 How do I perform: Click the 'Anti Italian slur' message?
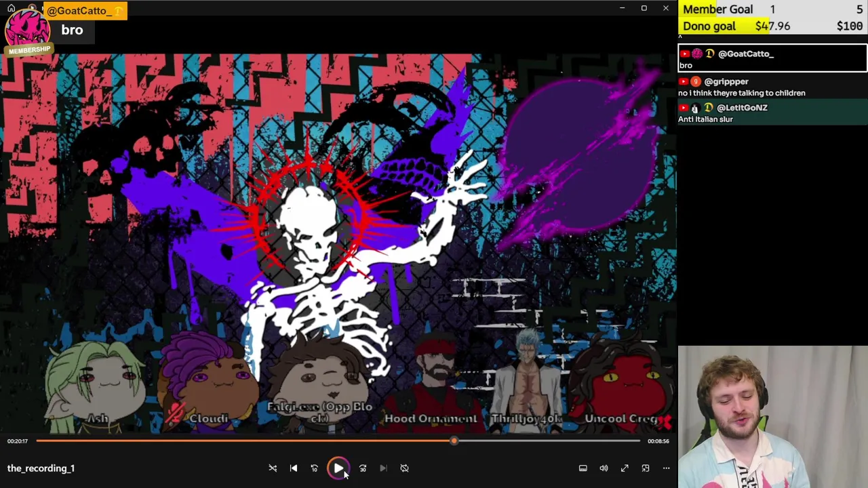705,119
